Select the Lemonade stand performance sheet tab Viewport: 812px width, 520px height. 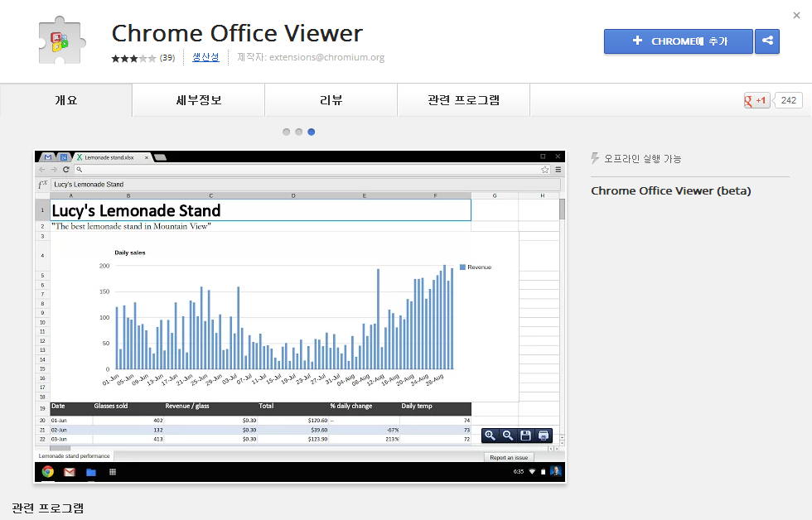tap(74, 456)
